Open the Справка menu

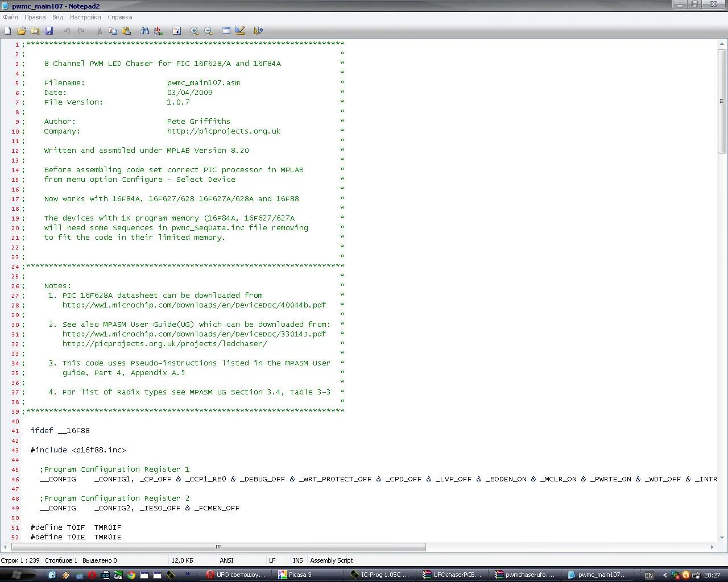coord(119,17)
